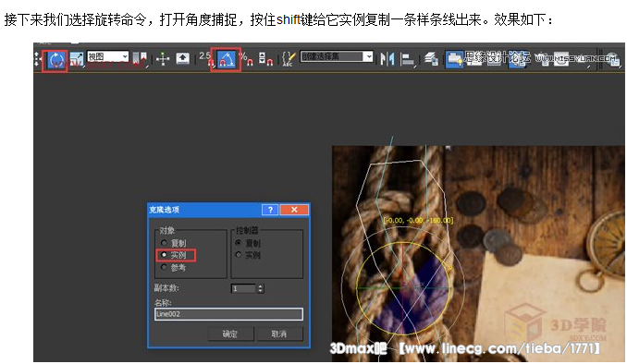
Task: Open the Layer Manager icon
Action: pos(431,59)
